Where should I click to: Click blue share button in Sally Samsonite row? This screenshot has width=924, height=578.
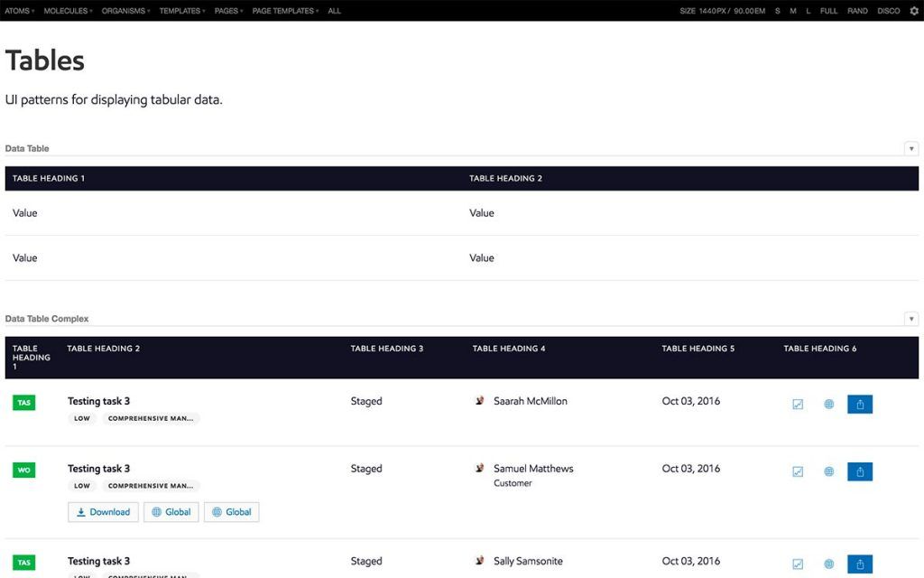pos(859,564)
